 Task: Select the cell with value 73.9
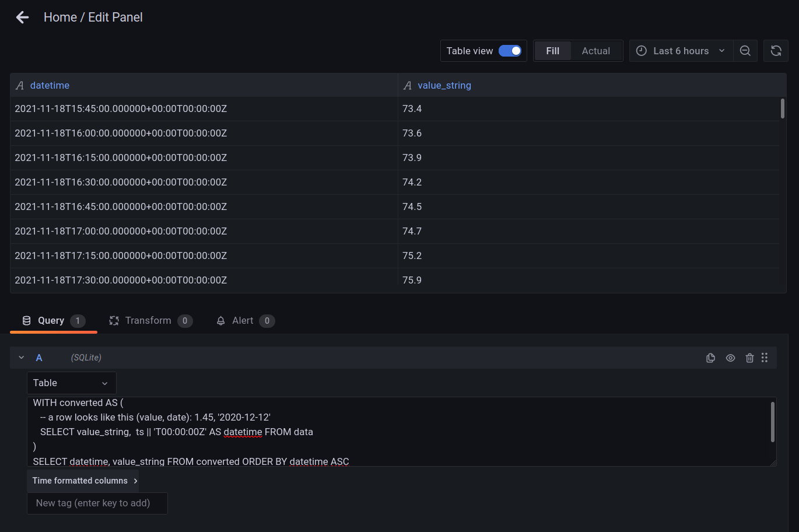[588, 157]
